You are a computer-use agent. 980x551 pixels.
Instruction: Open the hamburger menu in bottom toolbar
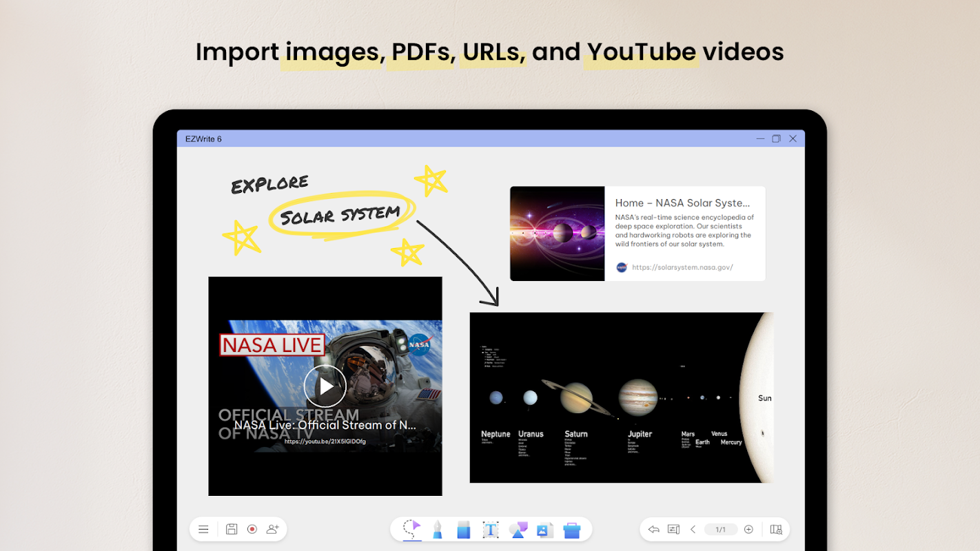[203, 529]
